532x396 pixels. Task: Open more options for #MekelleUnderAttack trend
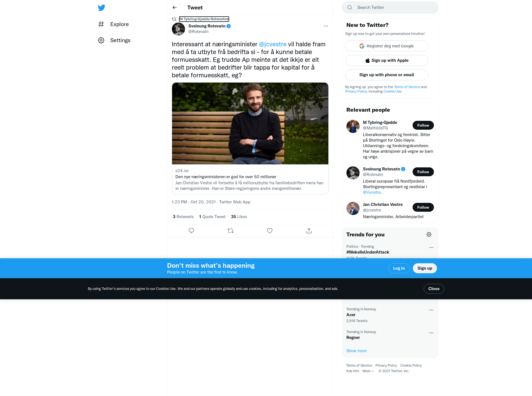[431, 247]
